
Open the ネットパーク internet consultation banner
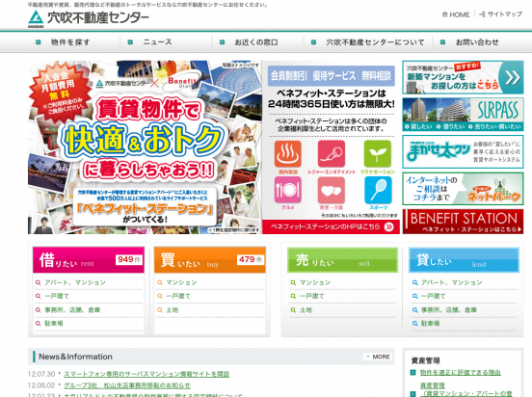pyautogui.click(x=463, y=189)
